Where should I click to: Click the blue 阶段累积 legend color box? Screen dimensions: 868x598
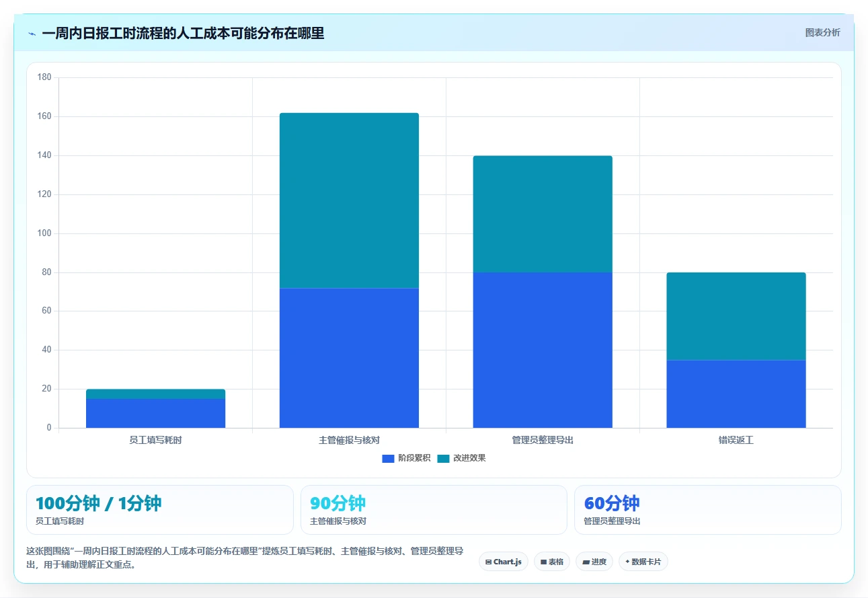(x=388, y=458)
